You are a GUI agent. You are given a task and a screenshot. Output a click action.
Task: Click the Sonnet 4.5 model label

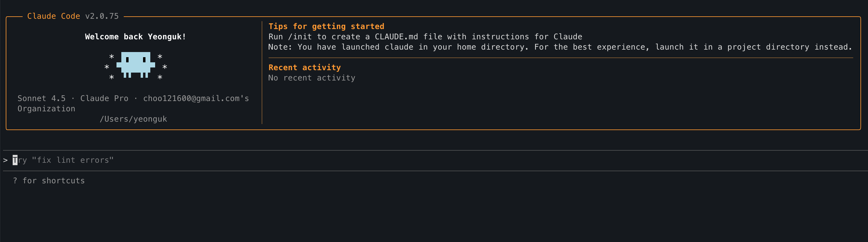[41, 99]
